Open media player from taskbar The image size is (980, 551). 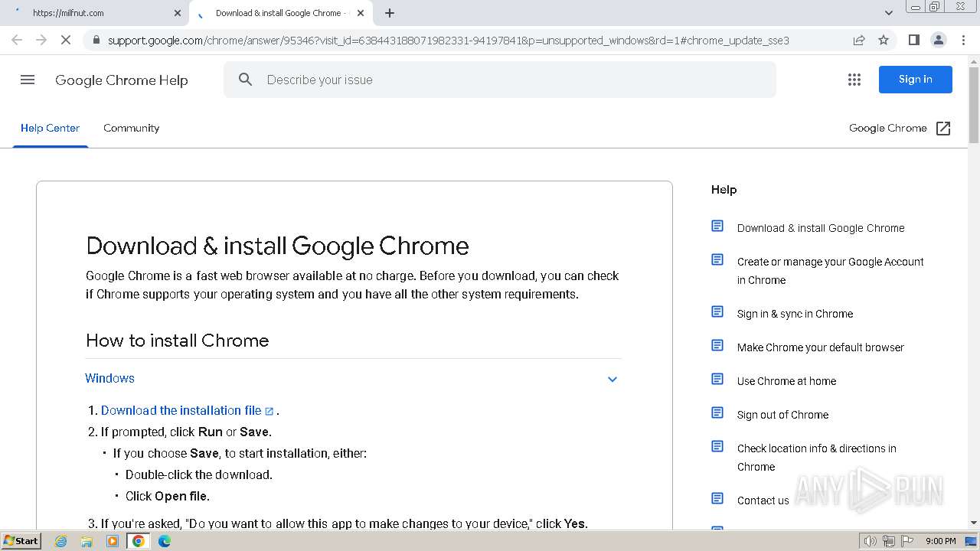(113, 541)
